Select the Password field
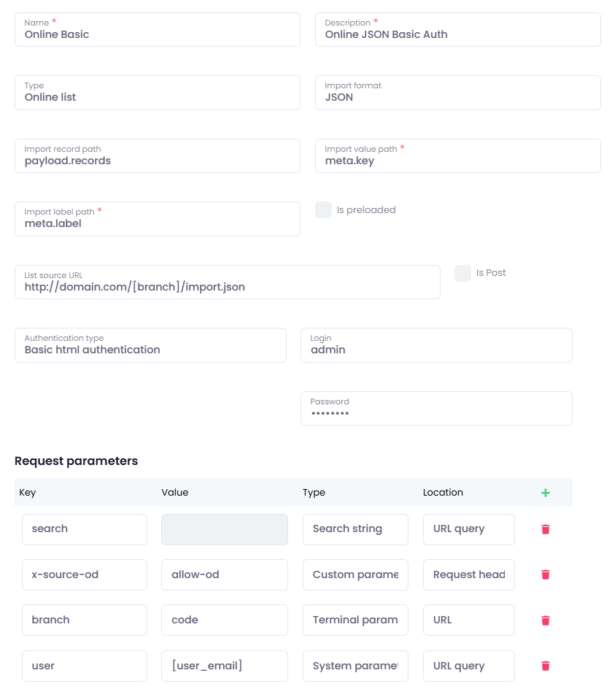This screenshot has height=700, width=612. [x=436, y=409]
